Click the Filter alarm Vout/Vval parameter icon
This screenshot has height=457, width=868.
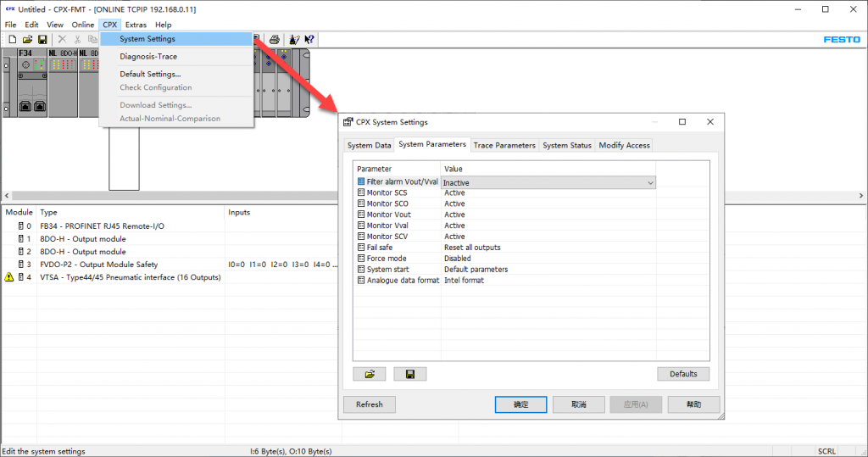(361, 181)
